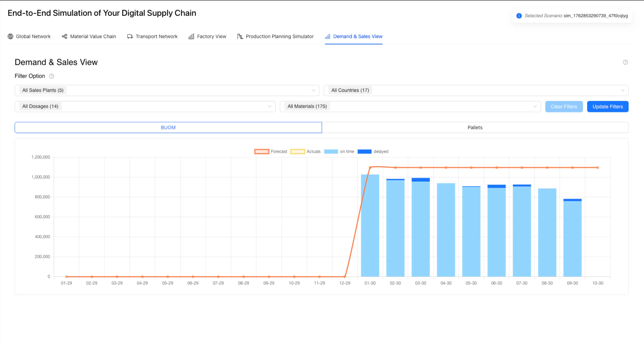
Task: Switch to the Pallets view
Action: point(475,127)
